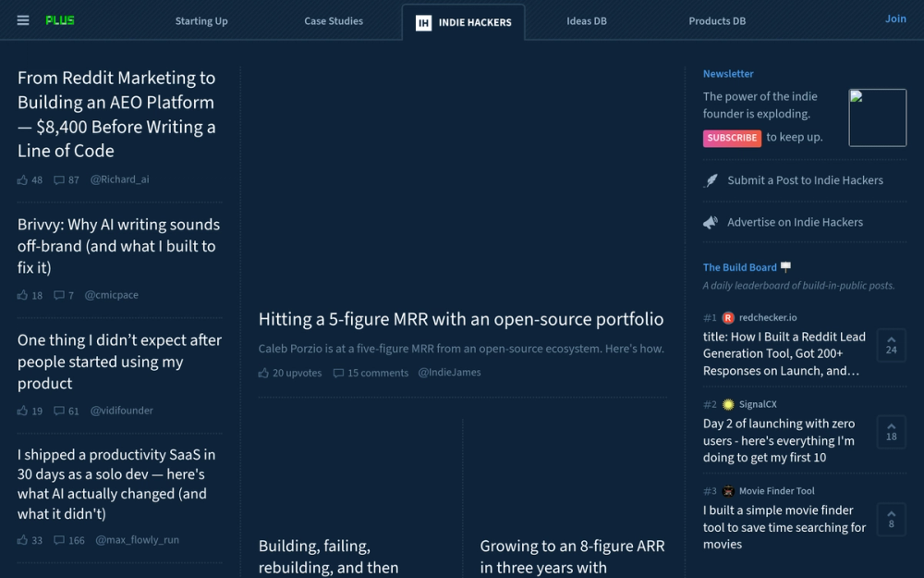Upvote the Brivvy post thumbs-up icon
This screenshot has height=578, width=924.
[x=22, y=295]
